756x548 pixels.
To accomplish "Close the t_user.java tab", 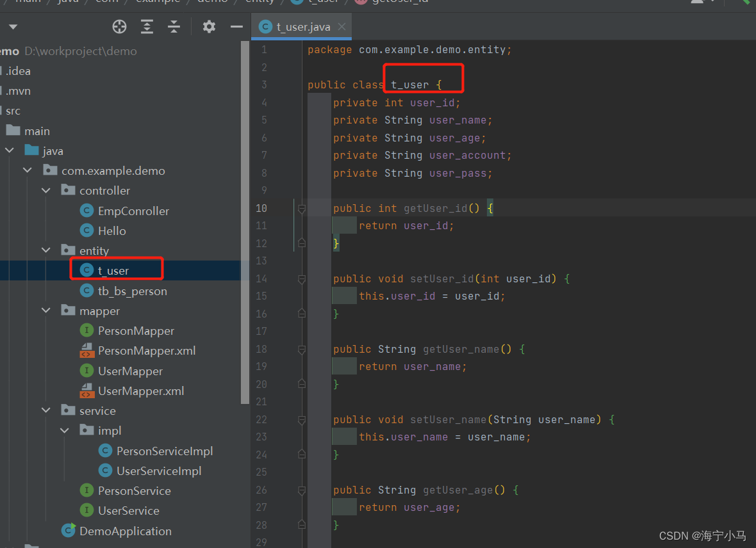I will [x=341, y=27].
